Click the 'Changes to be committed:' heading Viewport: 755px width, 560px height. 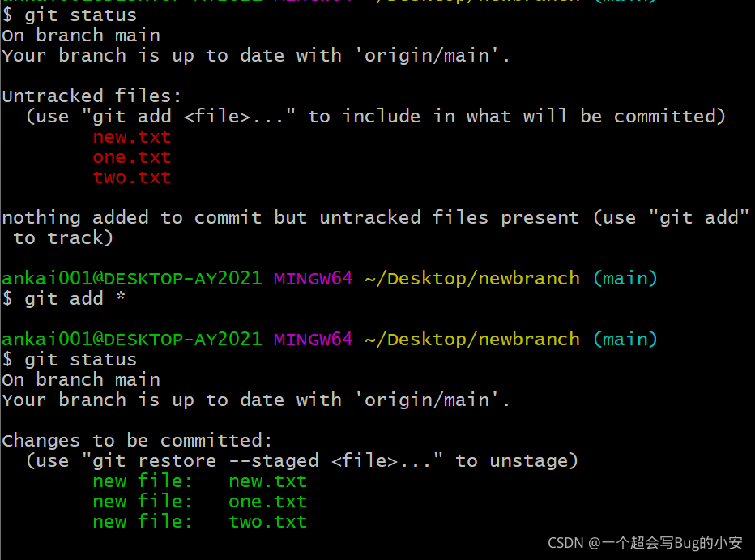tap(137, 441)
